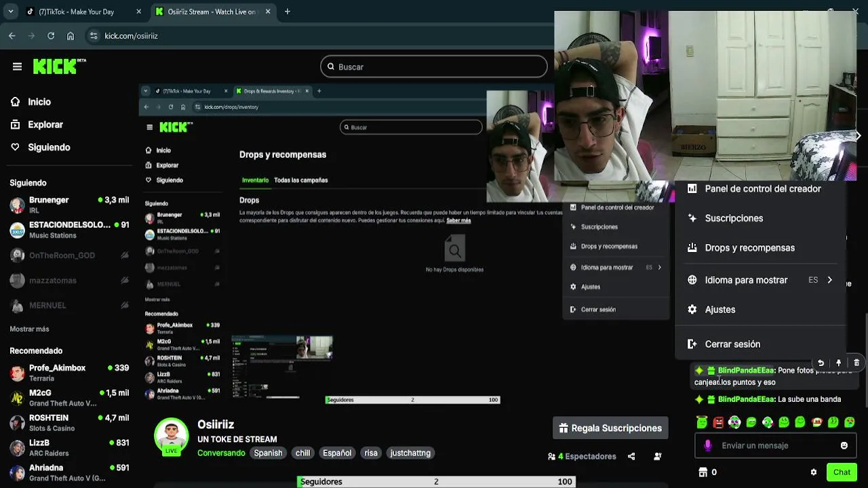Pin the hovered chat message

839,363
